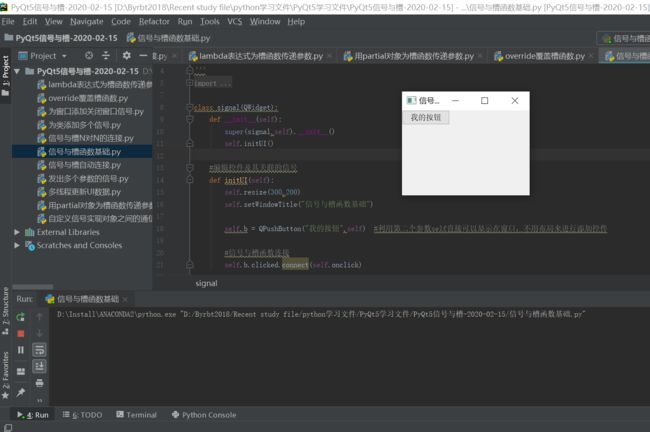Open the Python Console tool window

[203, 415]
